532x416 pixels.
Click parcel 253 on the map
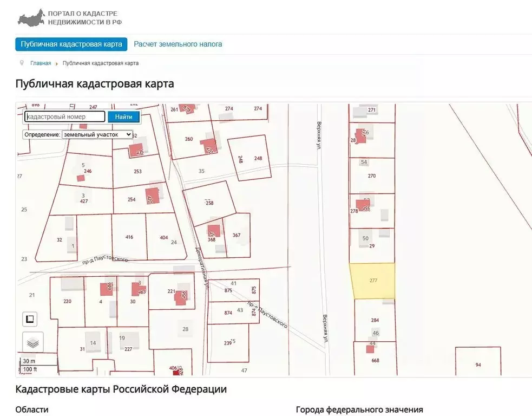(x=137, y=171)
